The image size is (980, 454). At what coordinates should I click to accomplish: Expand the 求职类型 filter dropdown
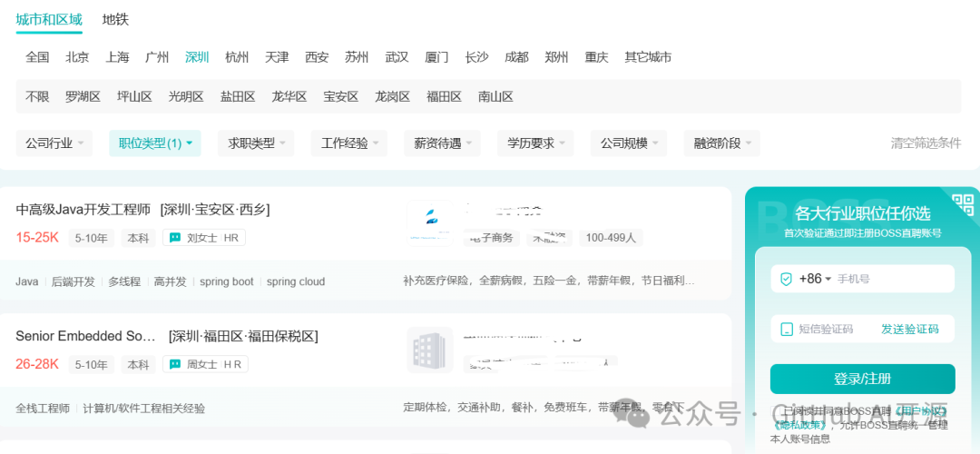[256, 143]
